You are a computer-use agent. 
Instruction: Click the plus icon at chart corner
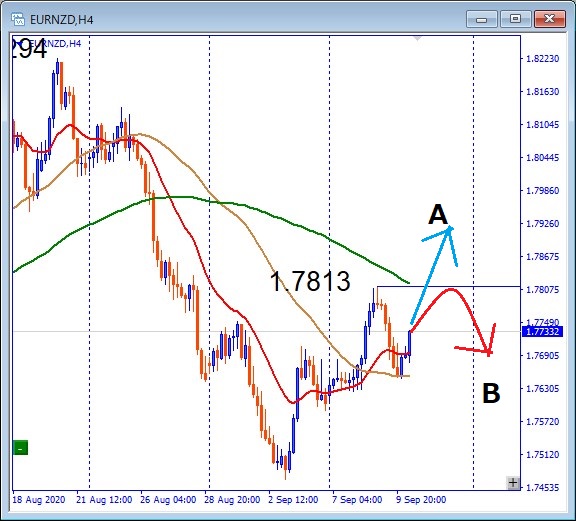[513, 482]
